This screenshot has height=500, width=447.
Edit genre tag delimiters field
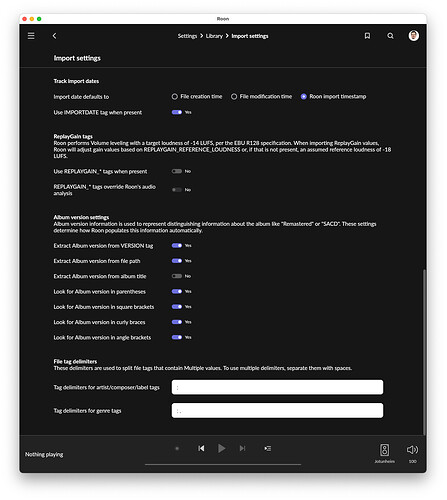[277, 411]
